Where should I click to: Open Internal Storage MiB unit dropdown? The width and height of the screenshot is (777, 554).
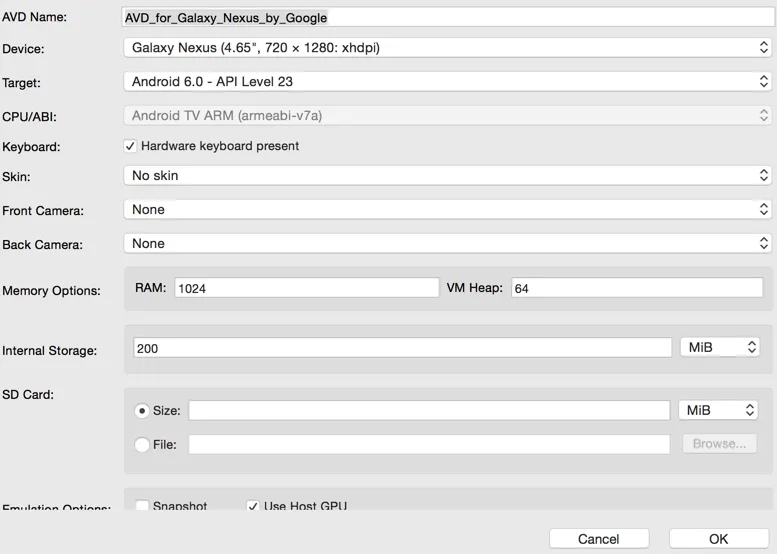click(x=720, y=347)
